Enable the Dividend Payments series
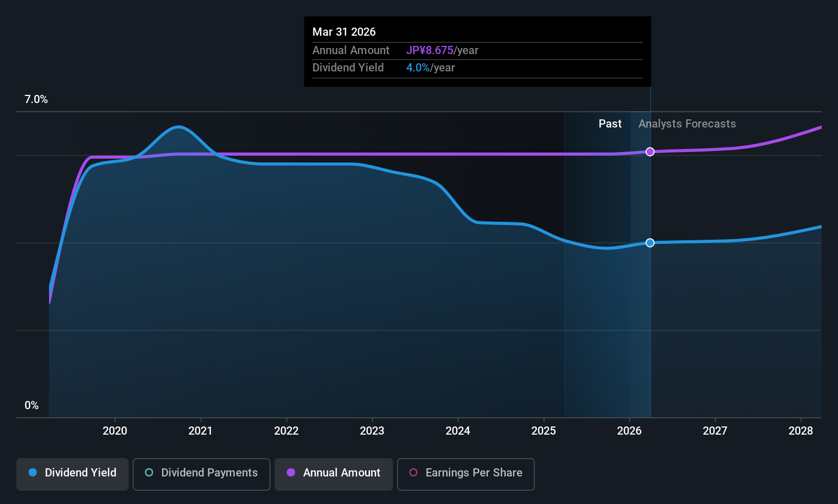Viewport: 838px width, 504px height. coord(202,474)
